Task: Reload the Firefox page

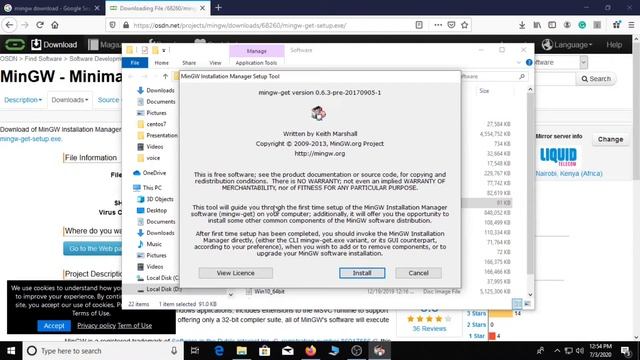Action: 40,25
